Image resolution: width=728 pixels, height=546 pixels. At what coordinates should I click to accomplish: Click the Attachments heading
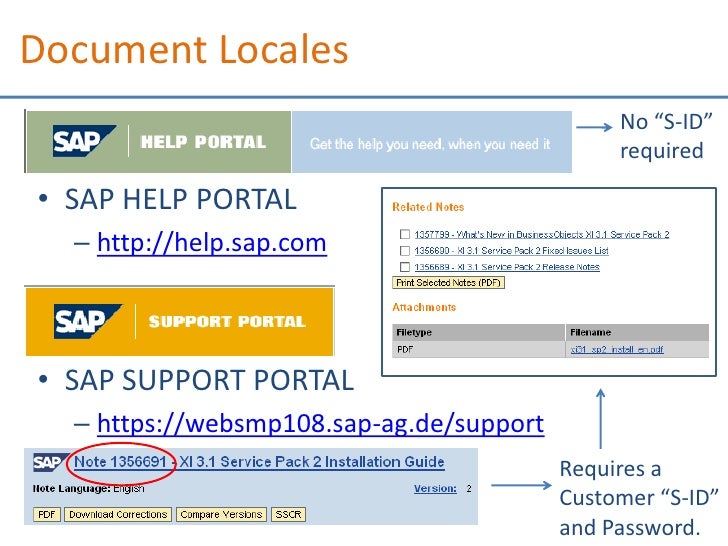pos(424,307)
